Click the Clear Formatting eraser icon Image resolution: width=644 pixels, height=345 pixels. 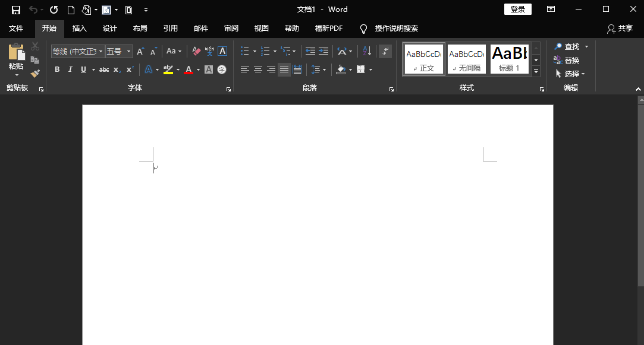(x=197, y=52)
